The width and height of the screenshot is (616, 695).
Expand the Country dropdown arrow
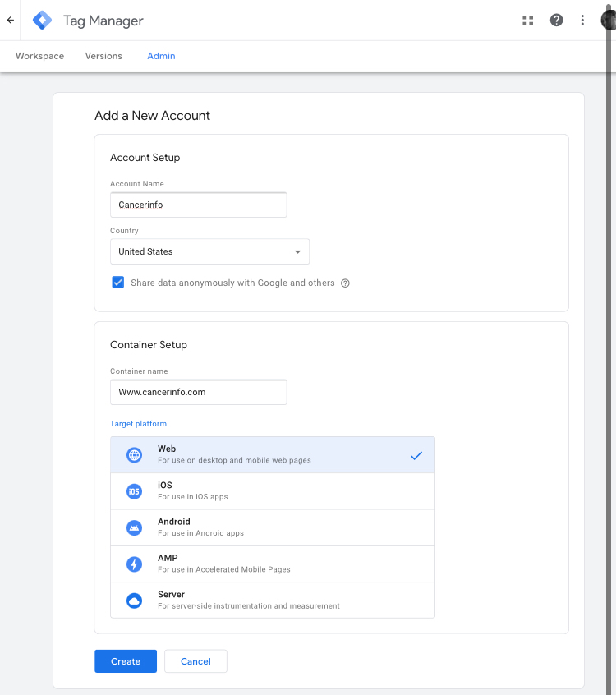298,251
